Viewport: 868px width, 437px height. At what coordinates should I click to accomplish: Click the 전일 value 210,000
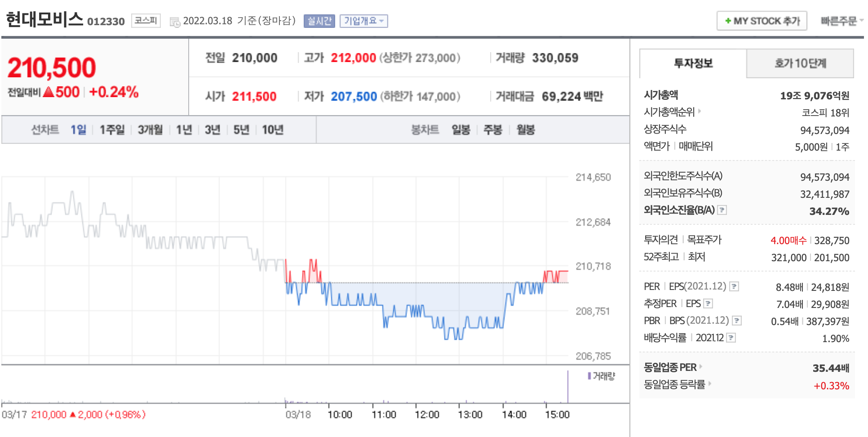255,58
